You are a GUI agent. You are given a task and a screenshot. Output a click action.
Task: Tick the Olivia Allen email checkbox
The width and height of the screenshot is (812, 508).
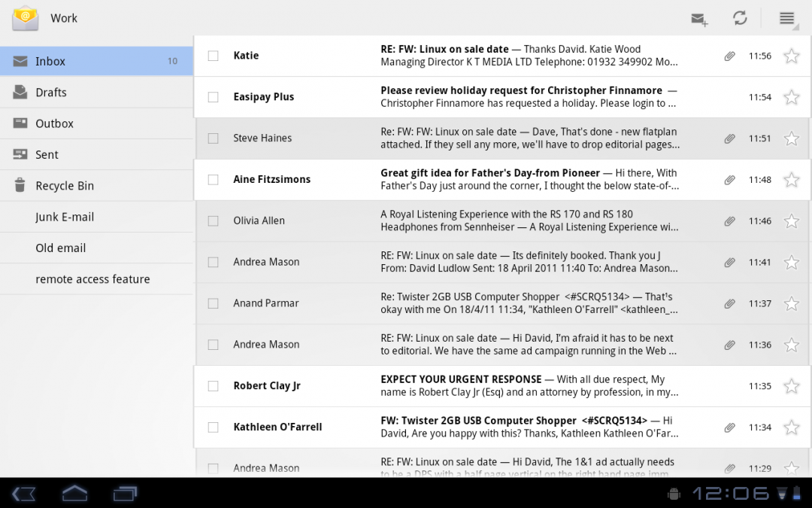click(213, 221)
